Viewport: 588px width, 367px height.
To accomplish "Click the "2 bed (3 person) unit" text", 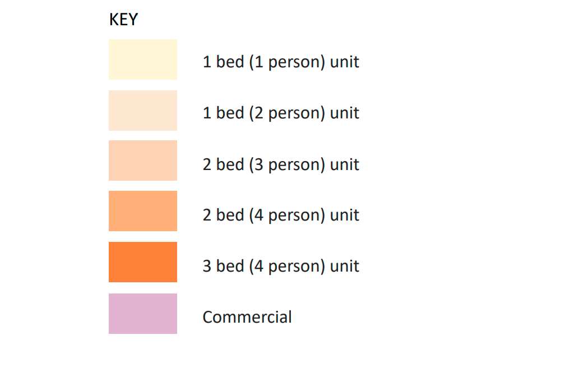I will (281, 164).
